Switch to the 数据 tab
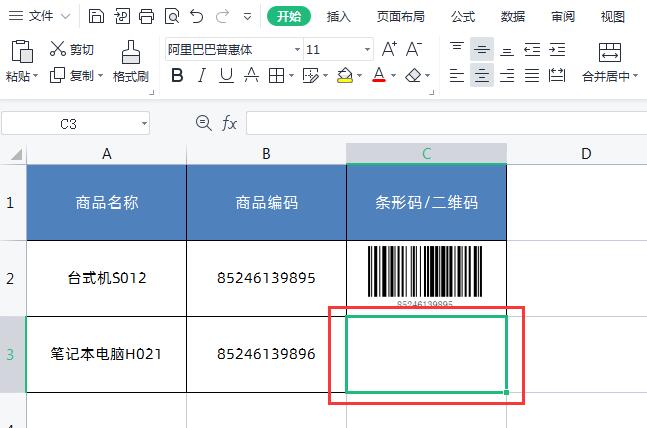The width and height of the screenshot is (647, 428). pos(513,17)
